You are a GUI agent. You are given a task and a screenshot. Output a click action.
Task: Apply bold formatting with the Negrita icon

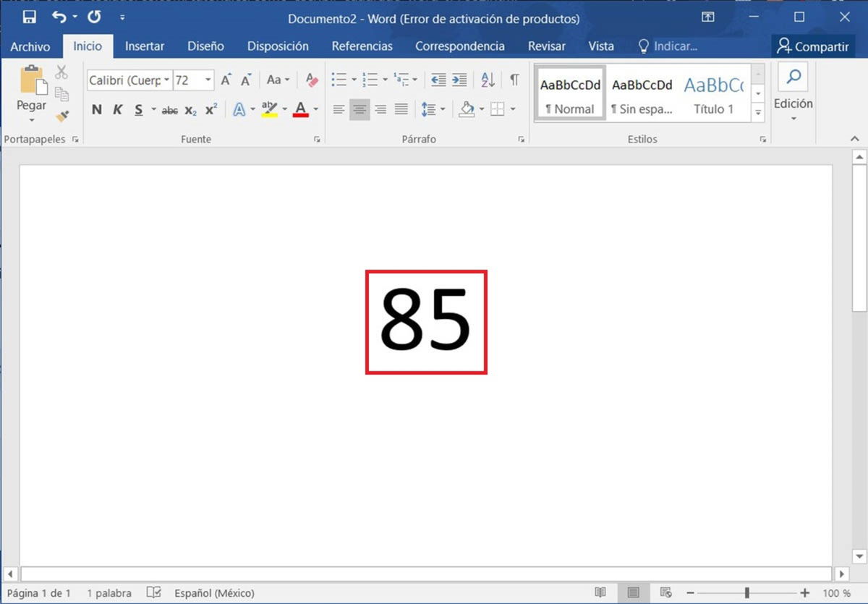[97, 109]
